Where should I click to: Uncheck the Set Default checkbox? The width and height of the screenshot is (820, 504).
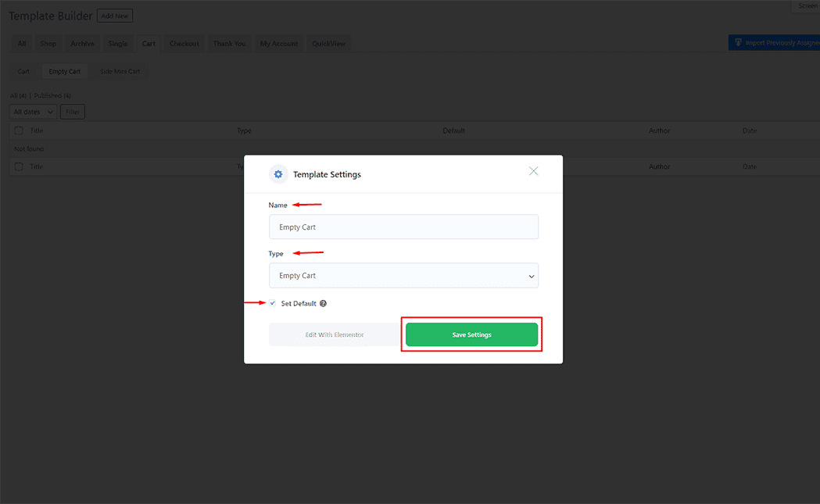point(272,303)
